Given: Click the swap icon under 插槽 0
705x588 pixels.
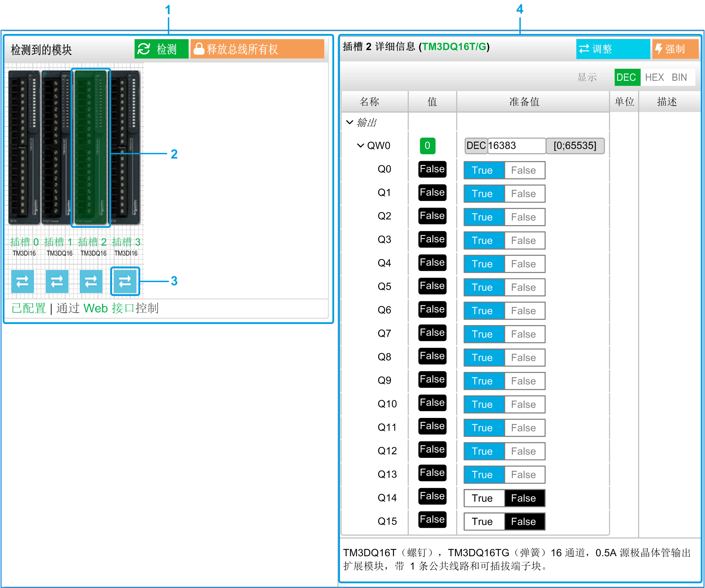Looking at the screenshot, I should [22, 281].
